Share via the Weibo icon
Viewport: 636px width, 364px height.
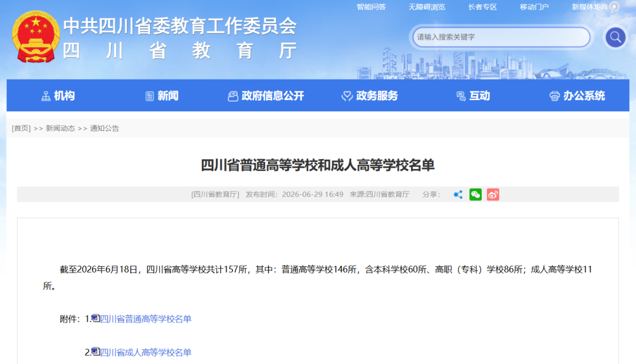(493, 195)
